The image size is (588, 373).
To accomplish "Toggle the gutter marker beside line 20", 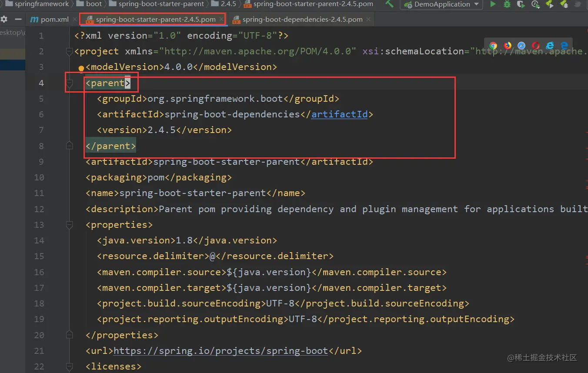I will tap(69, 335).
